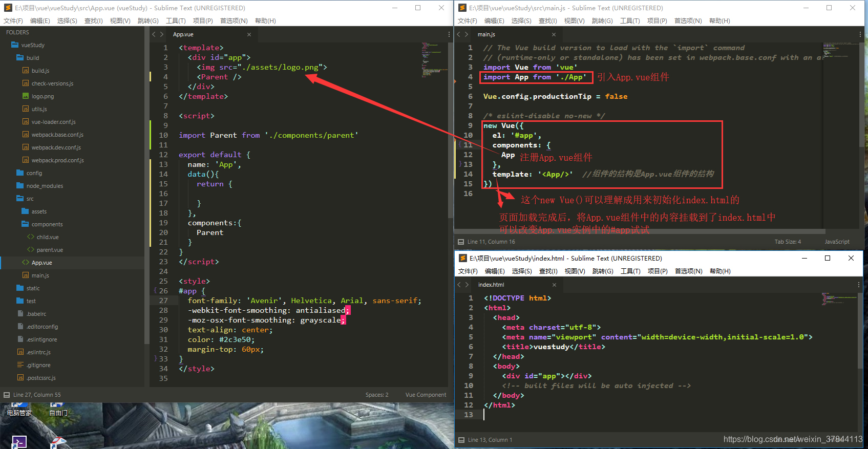
Task: Open child.vue in sidebar
Action: point(48,237)
